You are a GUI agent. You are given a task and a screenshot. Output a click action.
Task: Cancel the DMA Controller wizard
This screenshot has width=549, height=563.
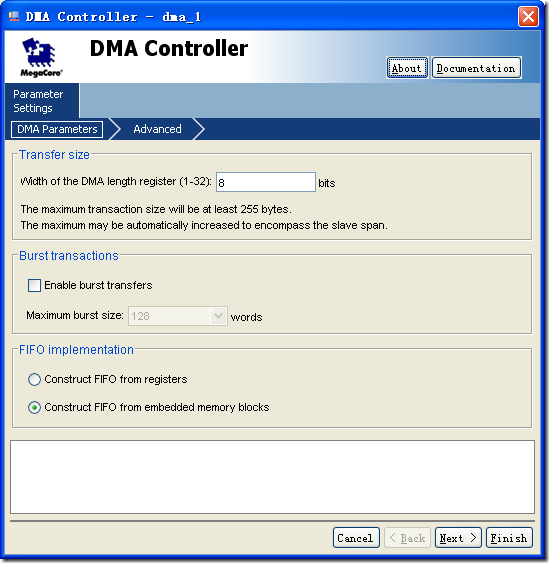pyautogui.click(x=356, y=538)
